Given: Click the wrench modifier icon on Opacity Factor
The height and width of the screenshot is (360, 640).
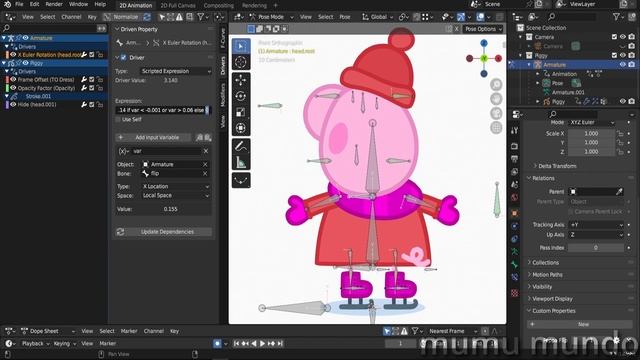Looking at the screenshot, I should [84, 88].
